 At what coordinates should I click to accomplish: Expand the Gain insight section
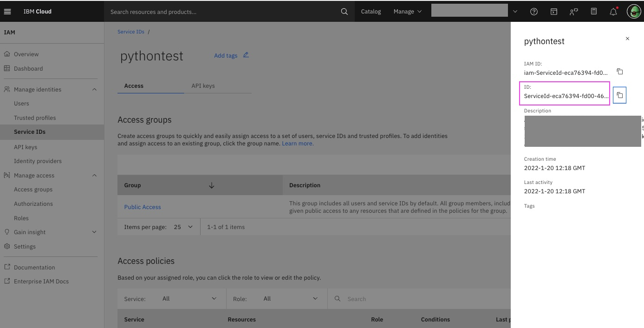[x=95, y=232]
